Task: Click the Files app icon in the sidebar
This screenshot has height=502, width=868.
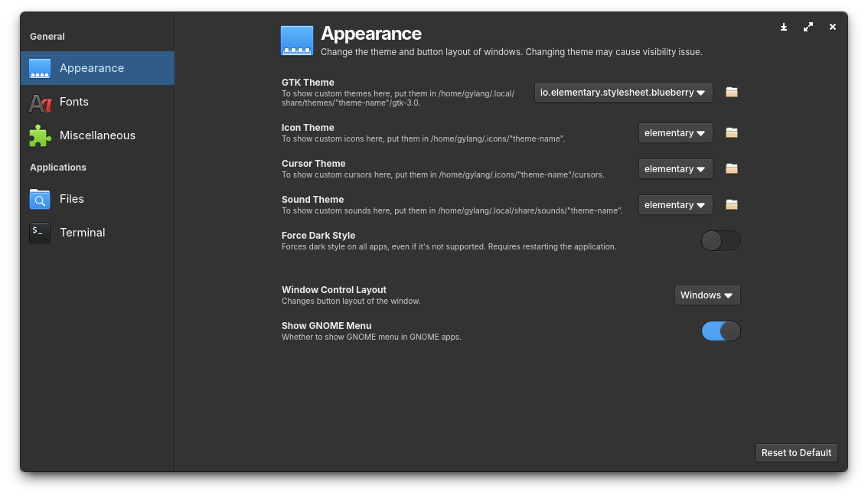Action: pyautogui.click(x=39, y=199)
